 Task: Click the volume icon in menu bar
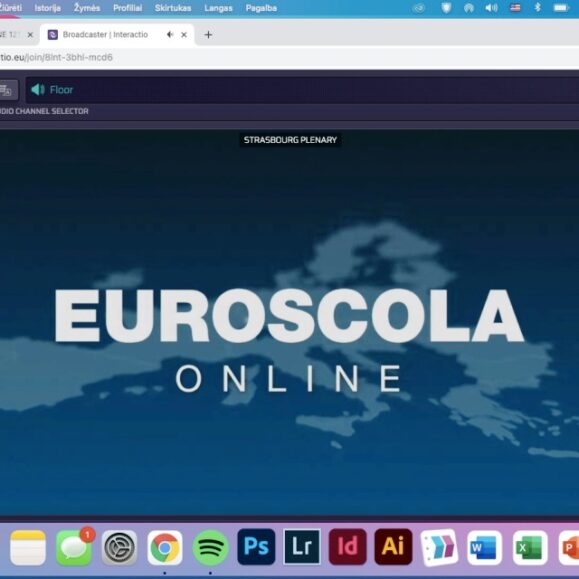(491, 8)
